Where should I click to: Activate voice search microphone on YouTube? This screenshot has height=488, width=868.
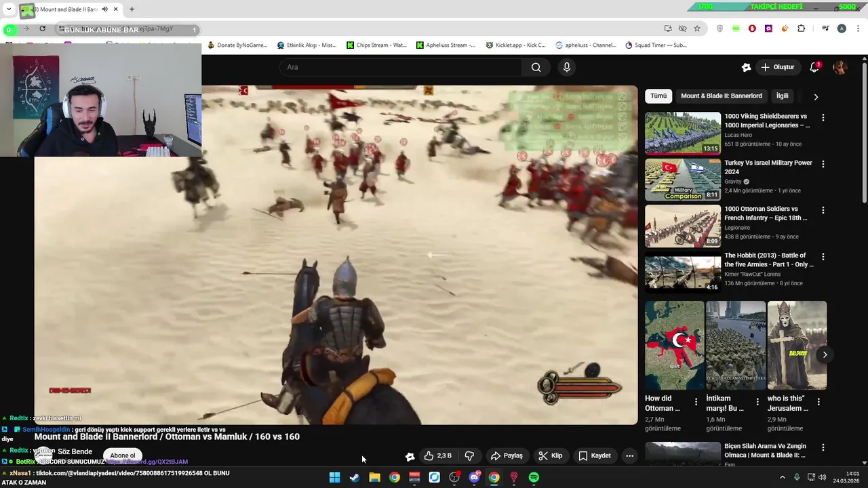pos(567,67)
